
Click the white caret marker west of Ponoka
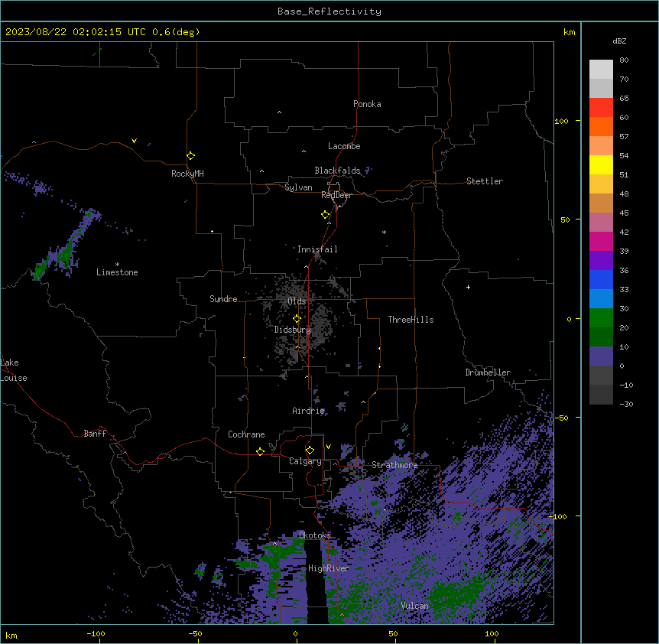tap(279, 112)
